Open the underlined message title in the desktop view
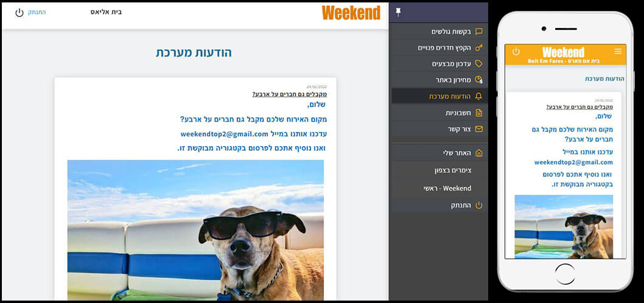 click(289, 94)
